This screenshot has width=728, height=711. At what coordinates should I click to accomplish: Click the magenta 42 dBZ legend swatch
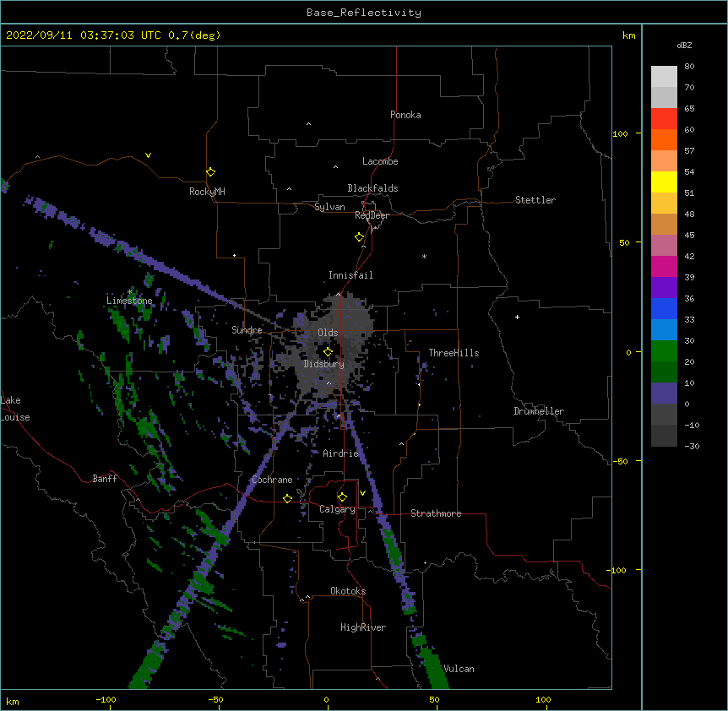click(x=664, y=266)
